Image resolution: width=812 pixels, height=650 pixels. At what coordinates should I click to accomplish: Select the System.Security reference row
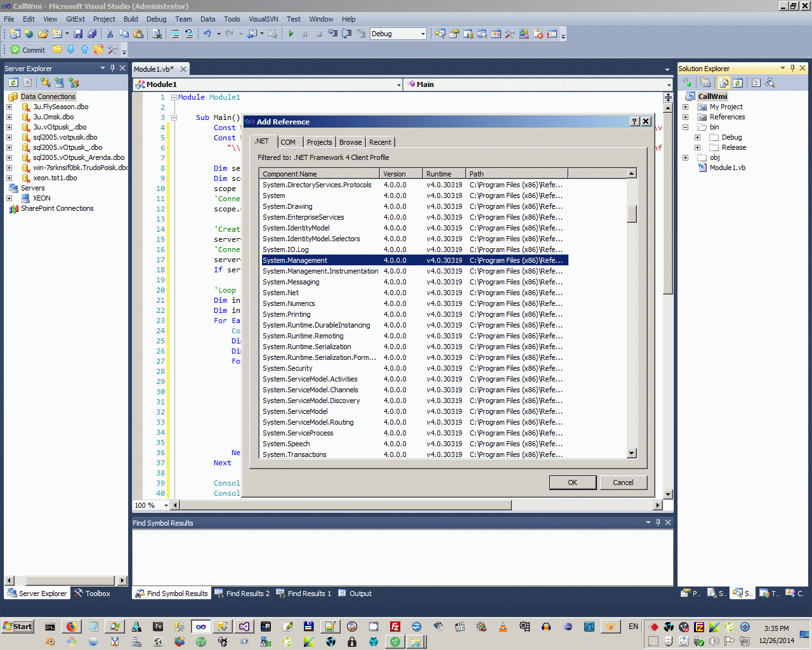415,368
